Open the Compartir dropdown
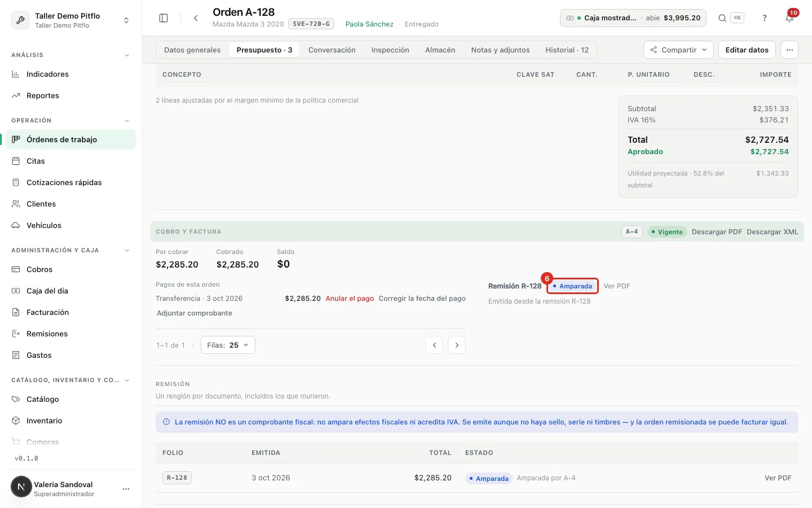The width and height of the screenshot is (812, 508). (x=678, y=50)
